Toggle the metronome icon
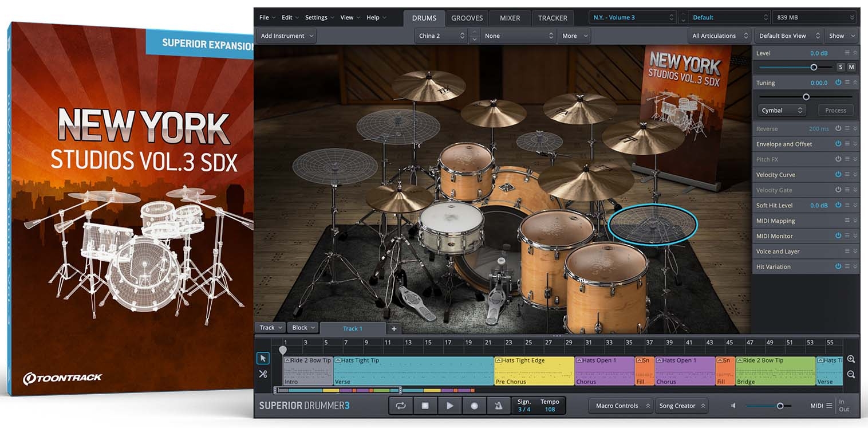The width and height of the screenshot is (868, 428). [x=498, y=406]
